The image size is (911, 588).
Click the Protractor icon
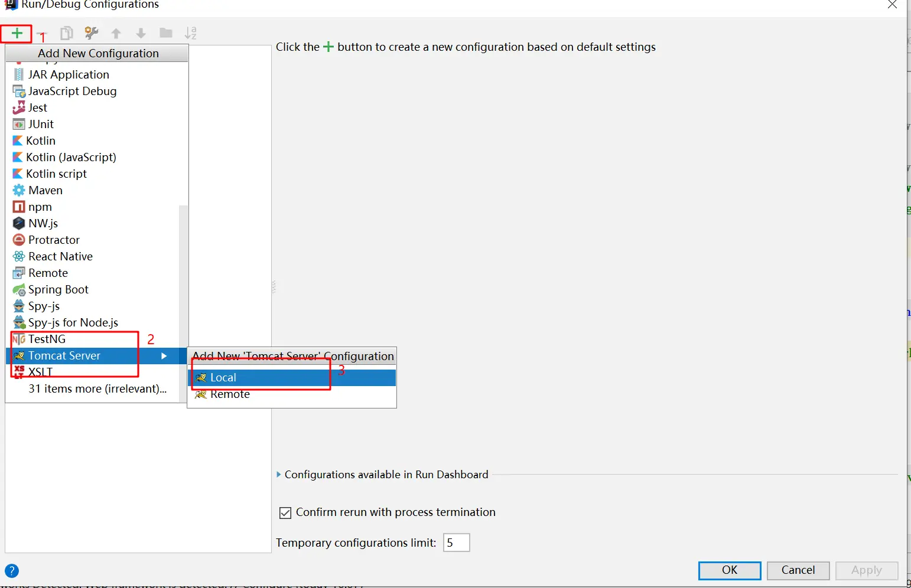(19, 240)
